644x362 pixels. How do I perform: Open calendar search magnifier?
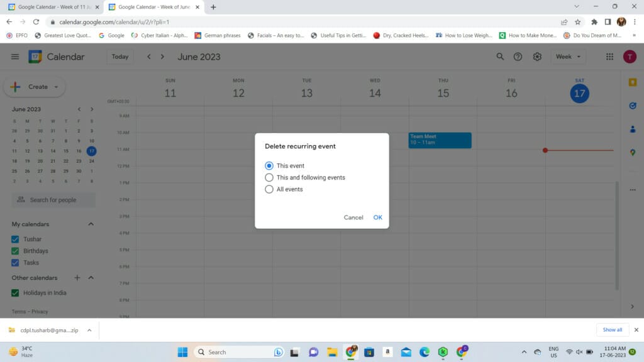[x=500, y=57]
